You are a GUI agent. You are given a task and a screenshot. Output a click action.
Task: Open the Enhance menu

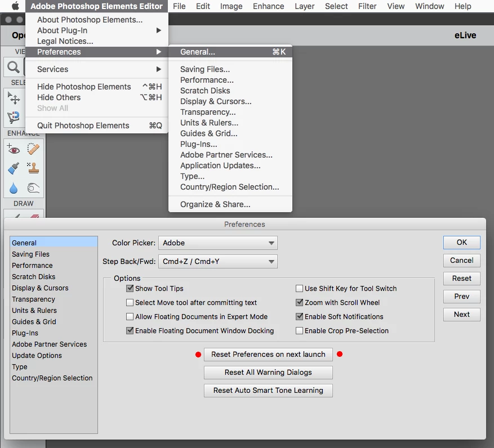(269, 6)
